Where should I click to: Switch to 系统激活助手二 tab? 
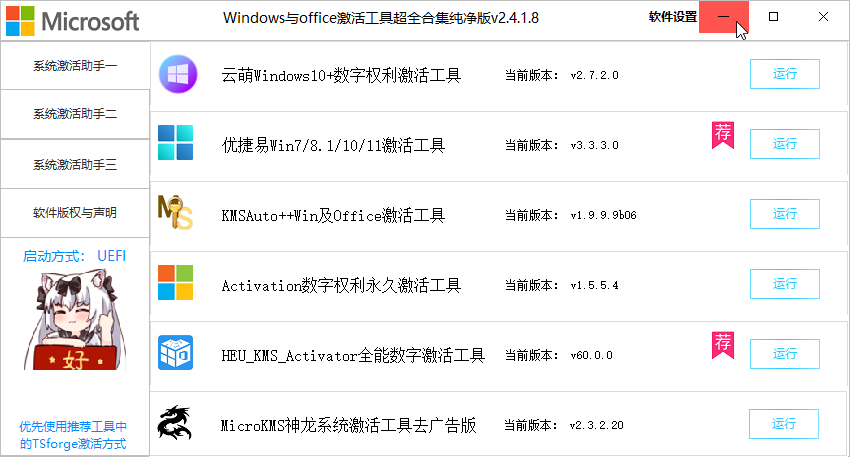click(75, 114)
